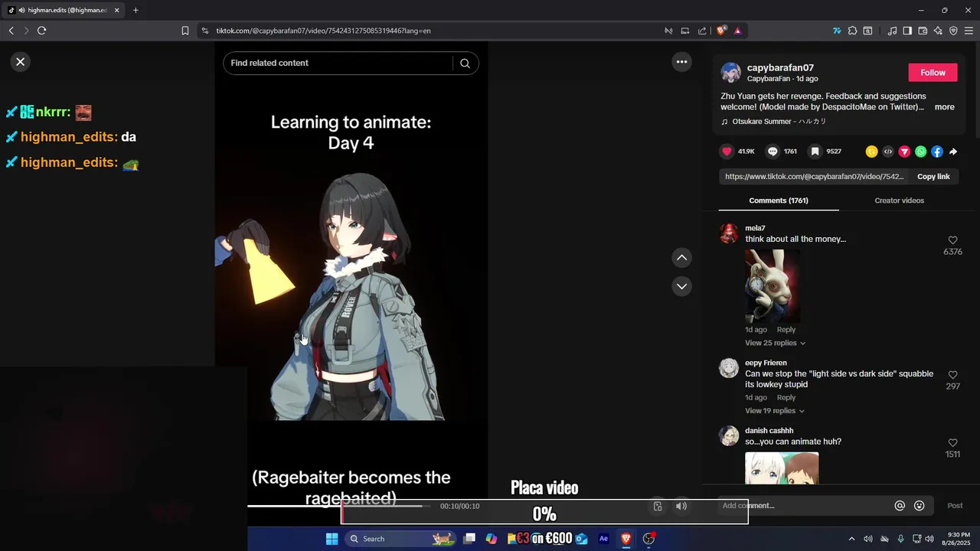Click the @ mention icon in comment box
This screenshot has width=980, height=551.
pos(900,506)
